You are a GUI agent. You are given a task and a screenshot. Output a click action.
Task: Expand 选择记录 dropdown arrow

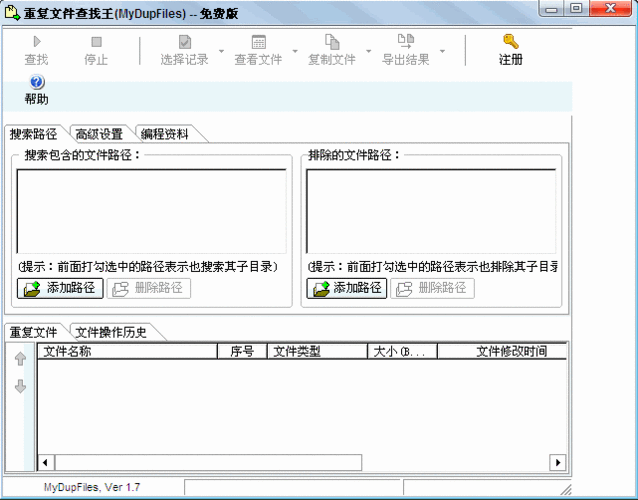221,51
